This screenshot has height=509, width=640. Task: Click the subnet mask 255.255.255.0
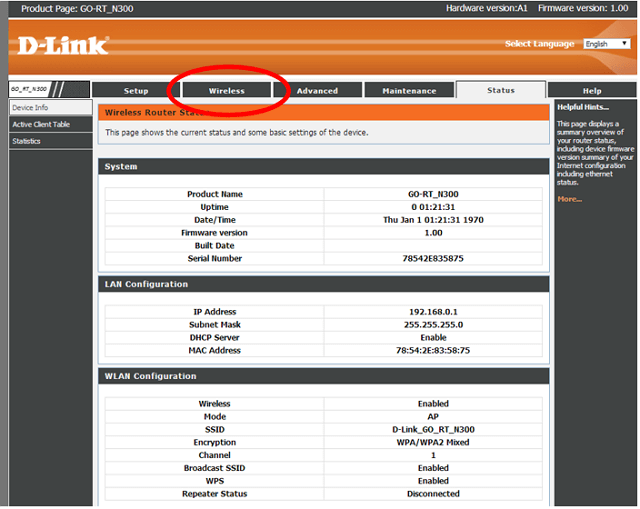(x=433, y=325)
